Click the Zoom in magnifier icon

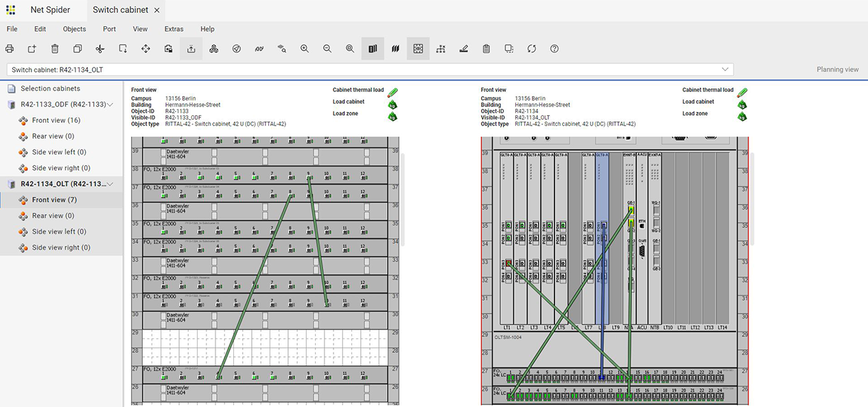(305, 49)
